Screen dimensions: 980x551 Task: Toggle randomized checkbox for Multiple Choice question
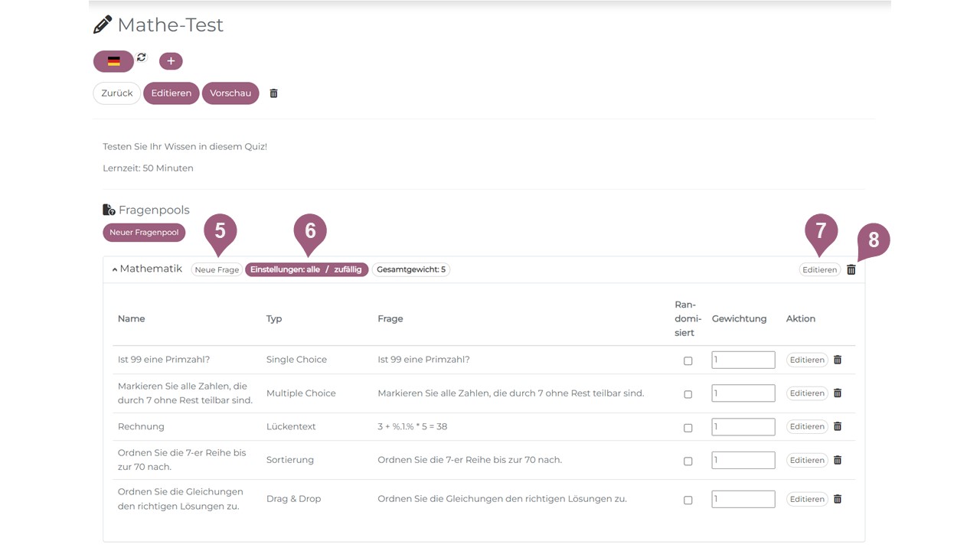pyautogui.click(x=688, y=394)
